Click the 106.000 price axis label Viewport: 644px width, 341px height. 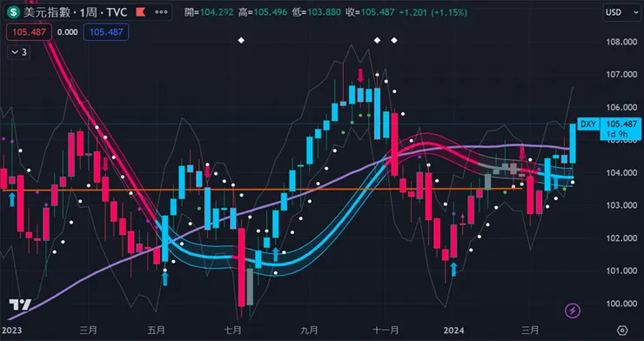pyautogui.click(x=621, y=107)
